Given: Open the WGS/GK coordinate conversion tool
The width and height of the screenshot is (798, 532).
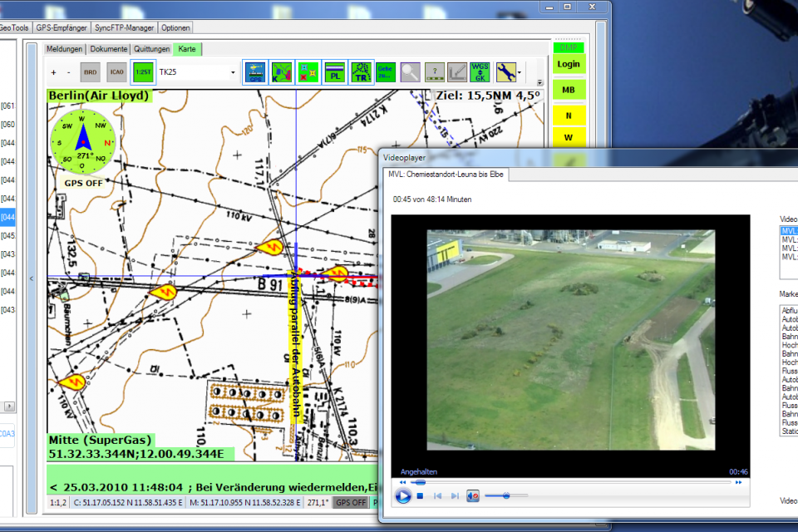Looking at the screenshot, I should 480,72.
